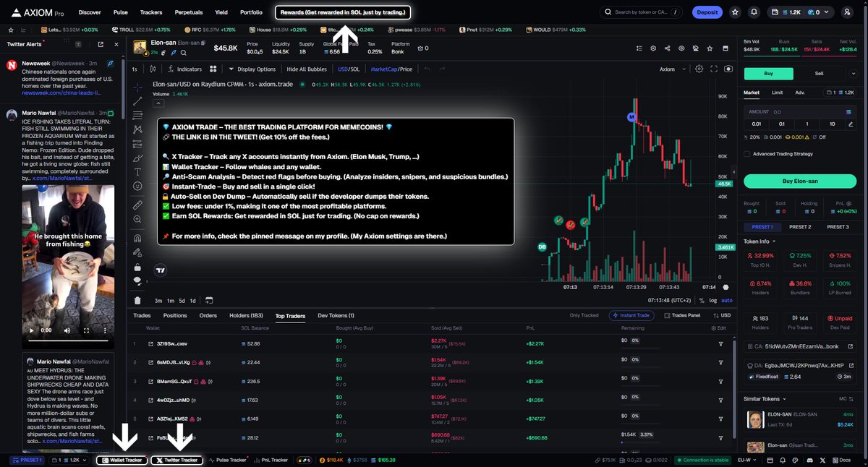Toggle Only Tracked filter
This screenshot has width=868, height=467.
coord(584,315)
